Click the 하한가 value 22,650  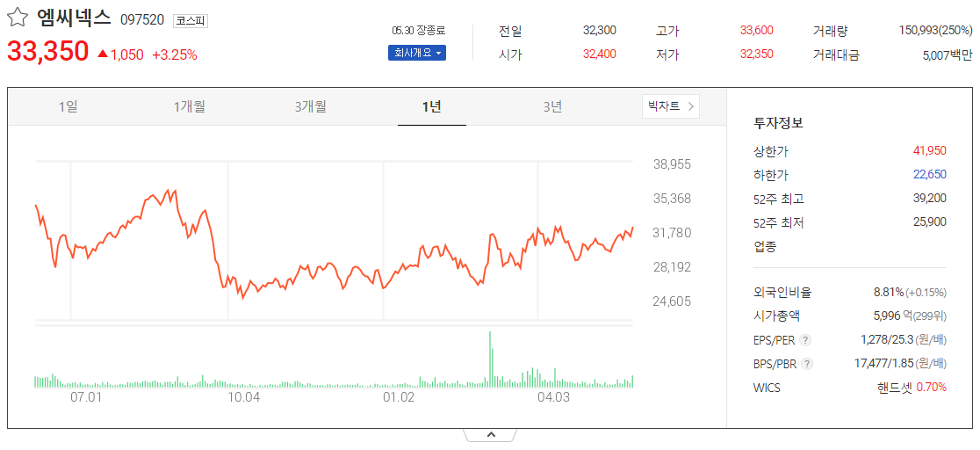click(929, 175)
